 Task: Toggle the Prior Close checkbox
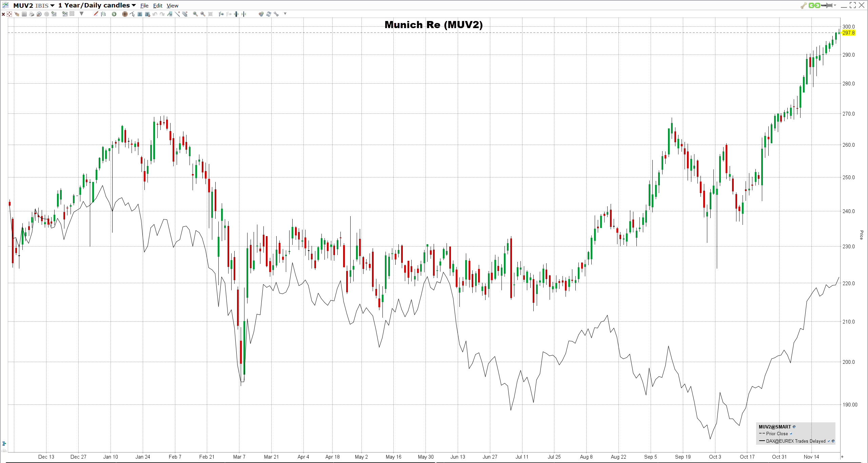click(x=791, y=434)
